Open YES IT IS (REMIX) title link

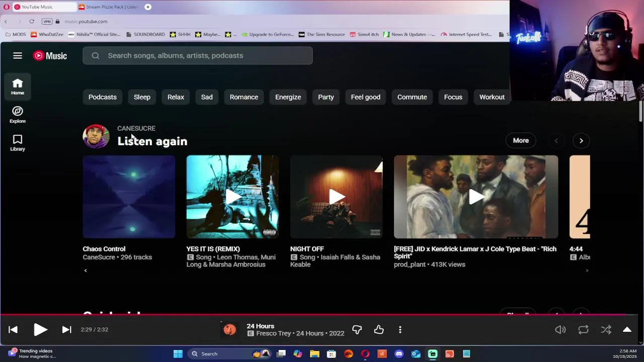[x=213, y=249]
